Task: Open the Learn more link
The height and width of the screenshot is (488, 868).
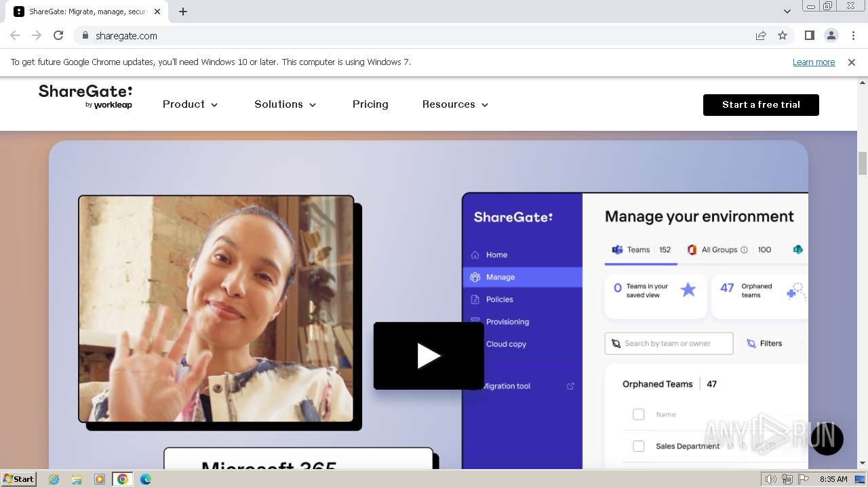Action: (814, 62)
